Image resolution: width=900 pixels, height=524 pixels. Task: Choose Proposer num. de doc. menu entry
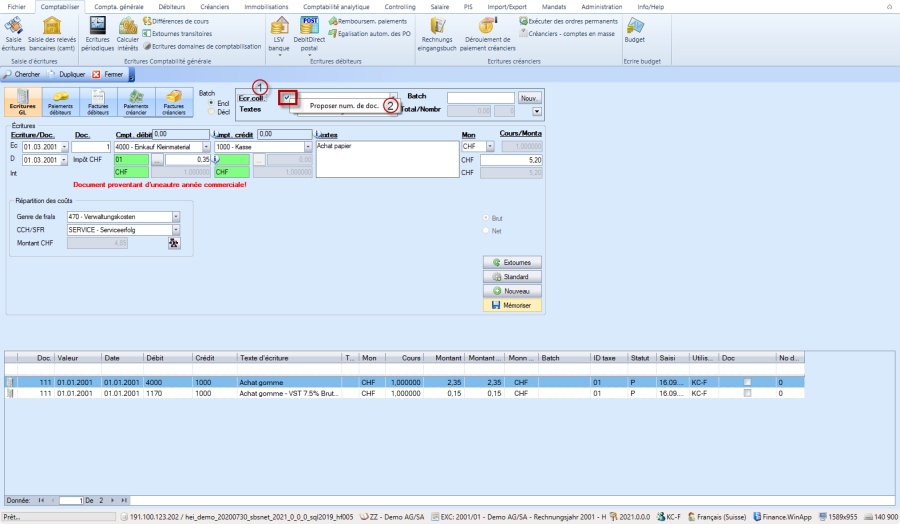coord(342,105)
